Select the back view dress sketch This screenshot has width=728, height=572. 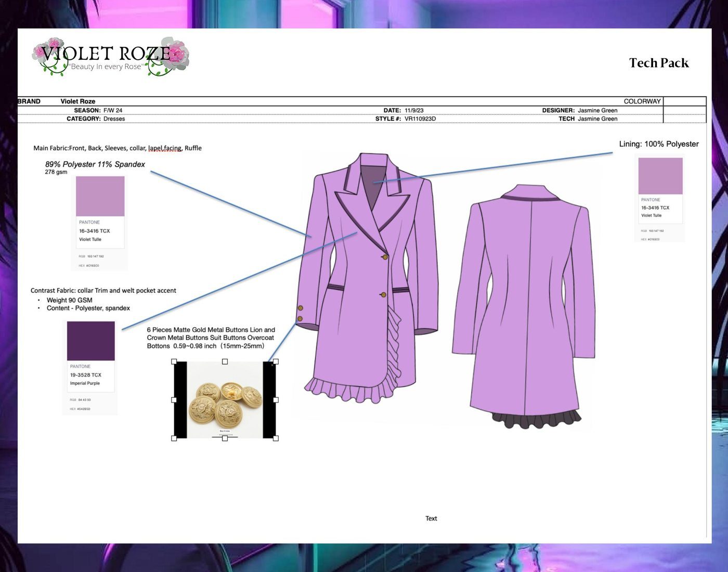[524, 306]
